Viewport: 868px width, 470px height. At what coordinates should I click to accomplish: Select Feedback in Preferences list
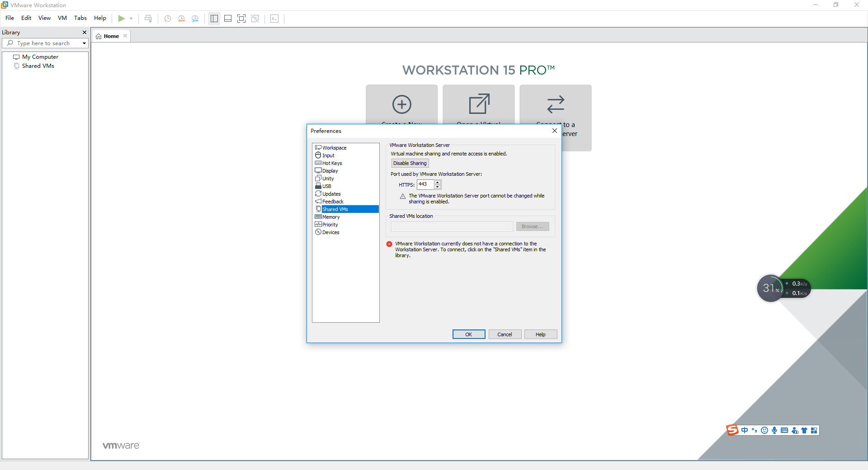pos(333,202)
